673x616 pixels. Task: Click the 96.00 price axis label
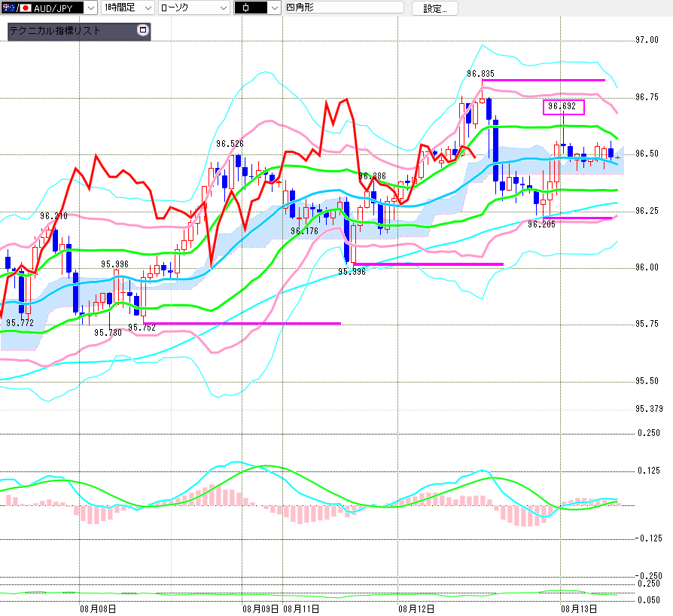[x=647, y=267]
